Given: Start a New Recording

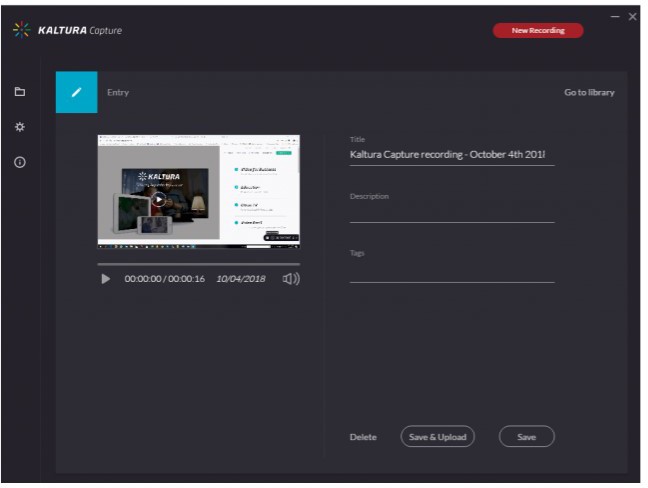Looking at the screenshot, I should click(x=538, y=30).
